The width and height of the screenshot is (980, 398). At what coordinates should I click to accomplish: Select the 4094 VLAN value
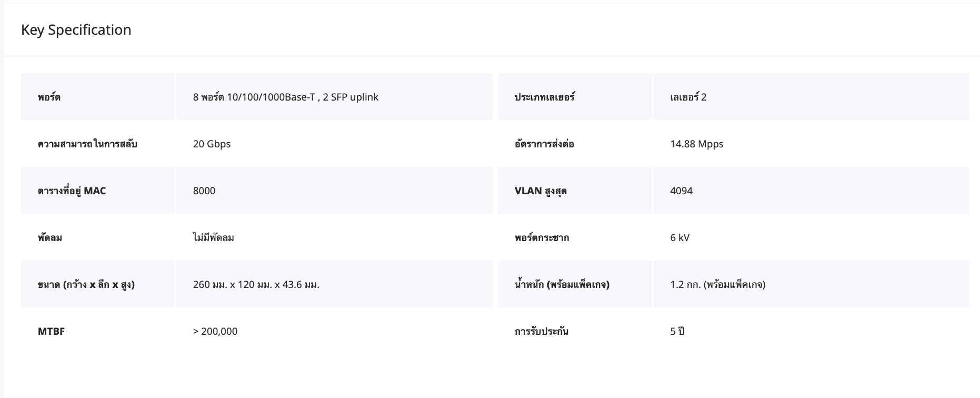(x=681, y=191)
